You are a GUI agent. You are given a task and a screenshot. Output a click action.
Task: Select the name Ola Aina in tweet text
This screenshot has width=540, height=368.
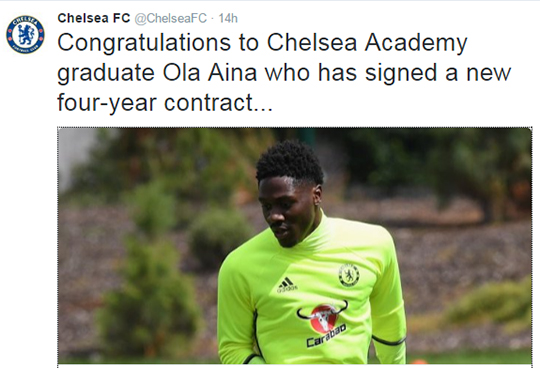pyautogui.click(x=210, y=73)
